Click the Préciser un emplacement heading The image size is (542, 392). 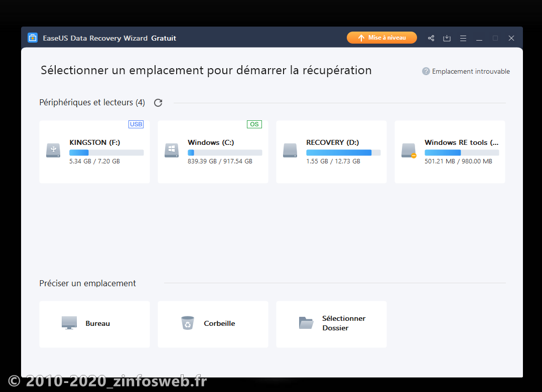(87, 283)
